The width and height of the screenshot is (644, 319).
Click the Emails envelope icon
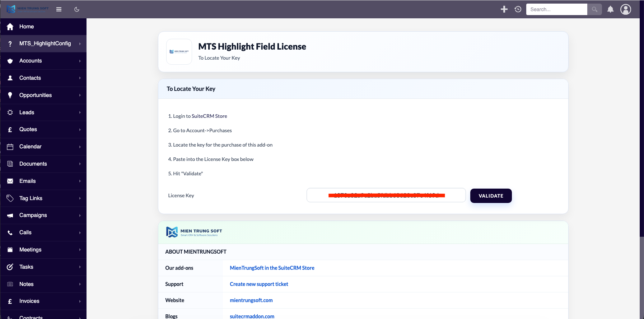click(10, 181)
